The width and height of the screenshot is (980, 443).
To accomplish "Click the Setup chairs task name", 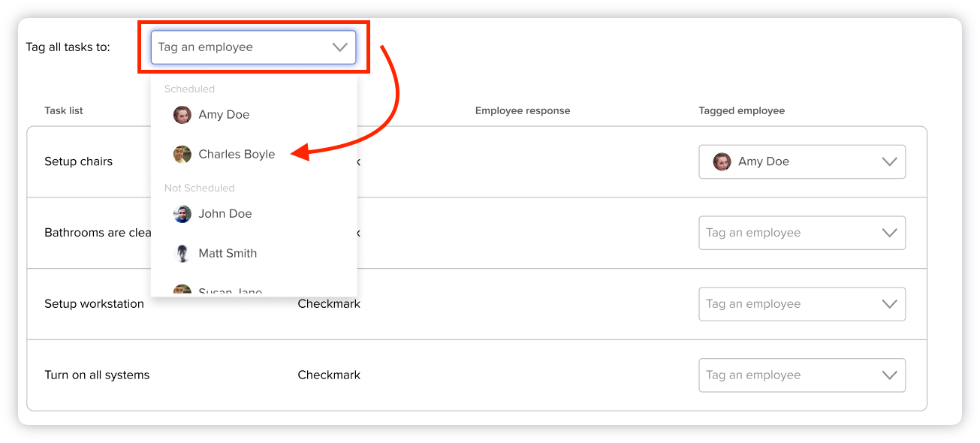I will (x=78, y=161).
